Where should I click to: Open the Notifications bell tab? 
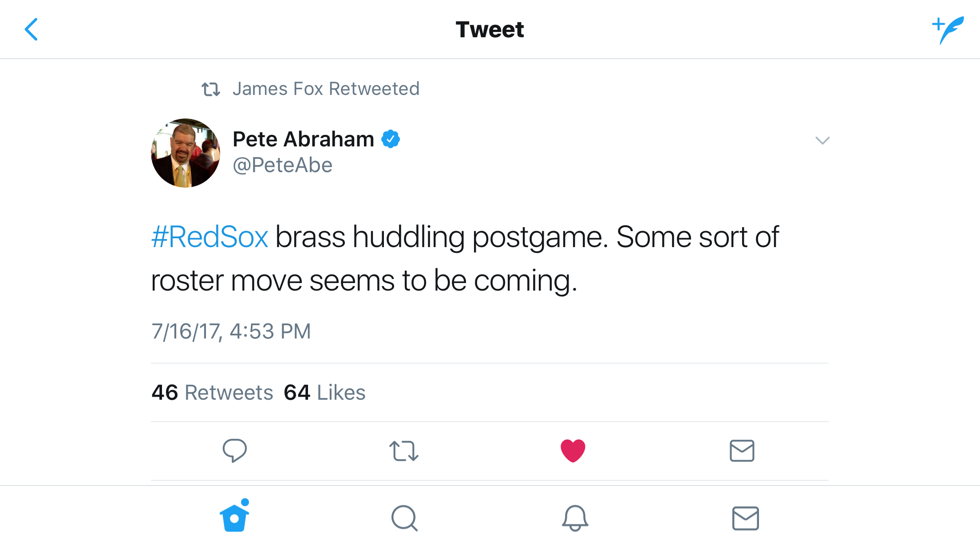coord(575,518)
